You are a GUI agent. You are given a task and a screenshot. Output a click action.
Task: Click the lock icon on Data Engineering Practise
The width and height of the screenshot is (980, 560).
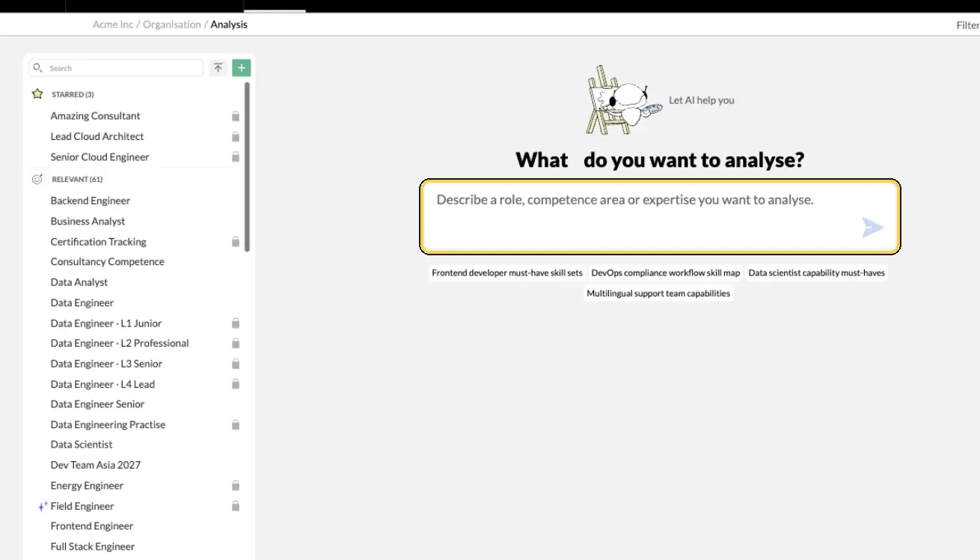(x=236, y=424)
